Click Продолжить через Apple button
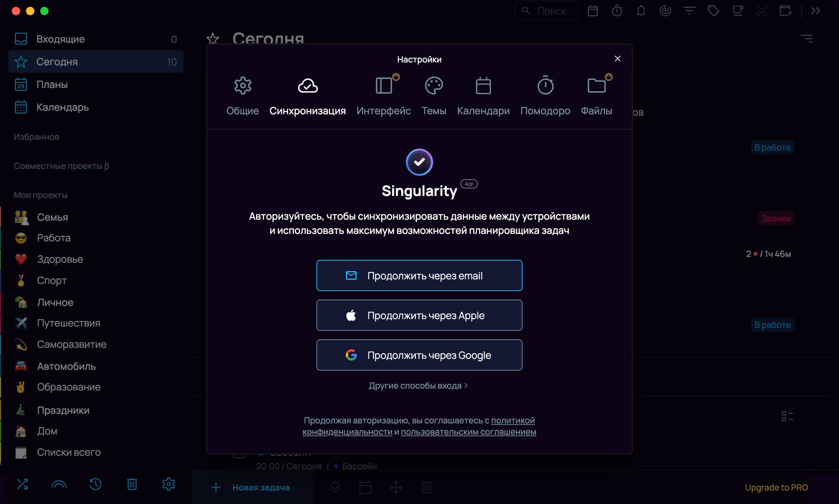Viewport: 839px width, 504px height. click(x=419, y=315)
